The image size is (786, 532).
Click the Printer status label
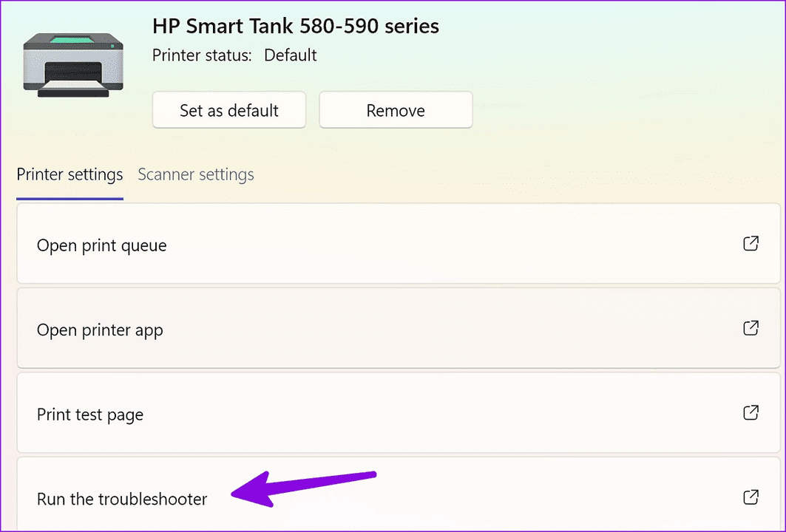[x=202, y=55]
